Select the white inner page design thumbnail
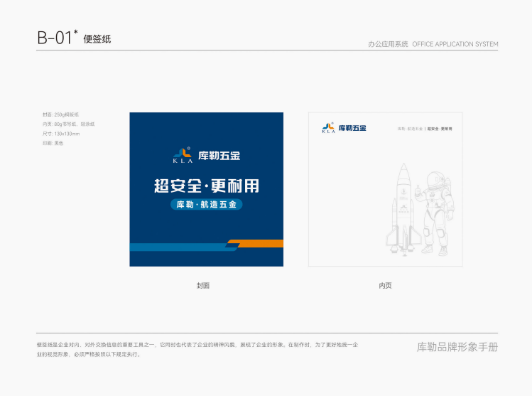Screen dimensions: 532x396 [386, 190]
